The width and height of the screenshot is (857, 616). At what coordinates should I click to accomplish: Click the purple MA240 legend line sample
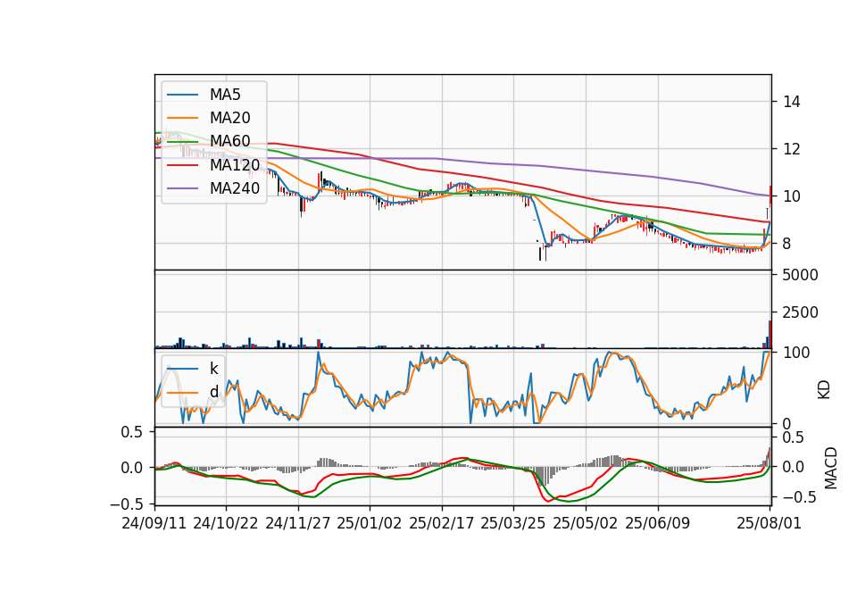point(182,188)
